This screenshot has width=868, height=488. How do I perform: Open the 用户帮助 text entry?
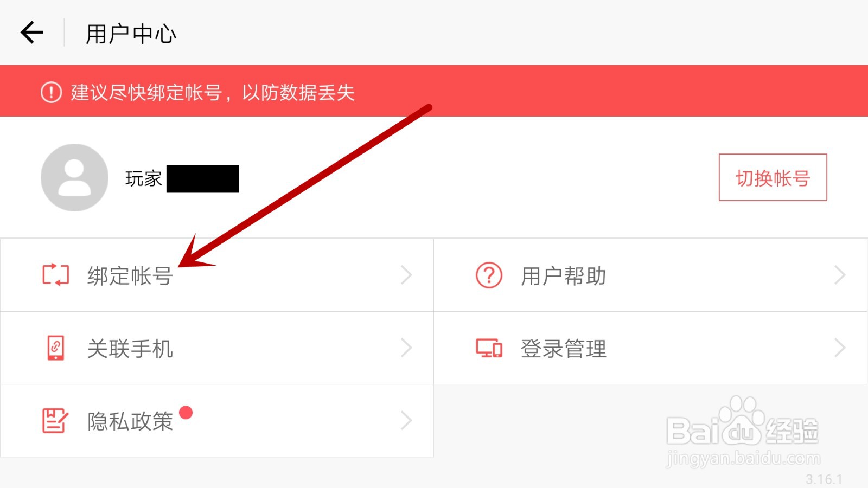564,276
